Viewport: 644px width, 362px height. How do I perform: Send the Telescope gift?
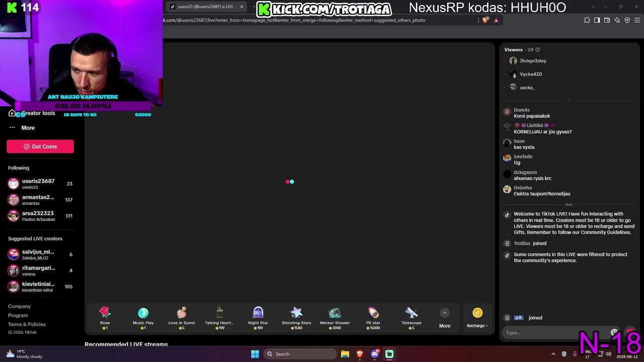(x=412, y=318)
